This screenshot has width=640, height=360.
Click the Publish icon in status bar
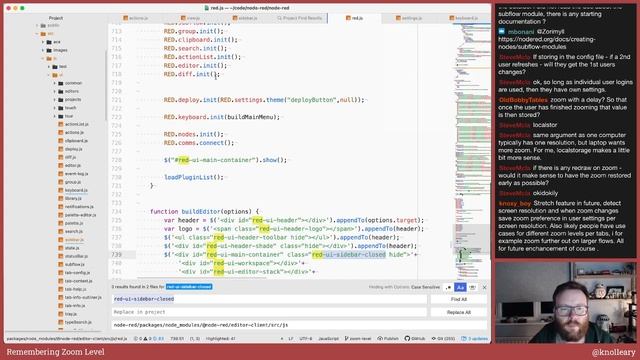380,338
